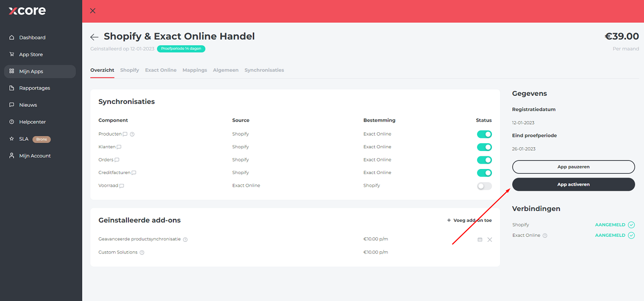The height and width of the screenshot is (301, 644).
Task: Click the SLA star icon
Action: point(12,139)
